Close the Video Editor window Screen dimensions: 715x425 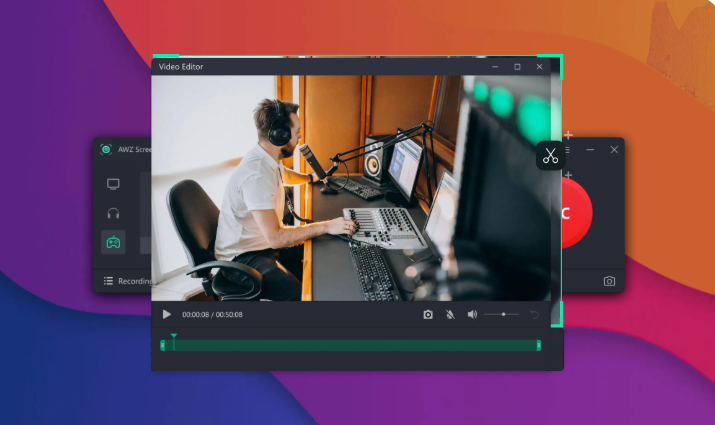(539, 67)
